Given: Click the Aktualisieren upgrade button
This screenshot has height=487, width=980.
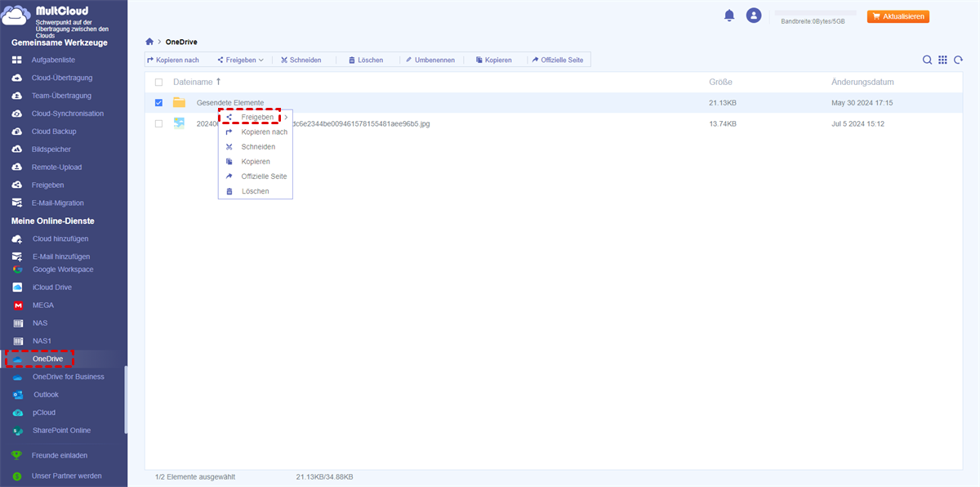Looking at the screenshot, I should click(x=898, y=16).
